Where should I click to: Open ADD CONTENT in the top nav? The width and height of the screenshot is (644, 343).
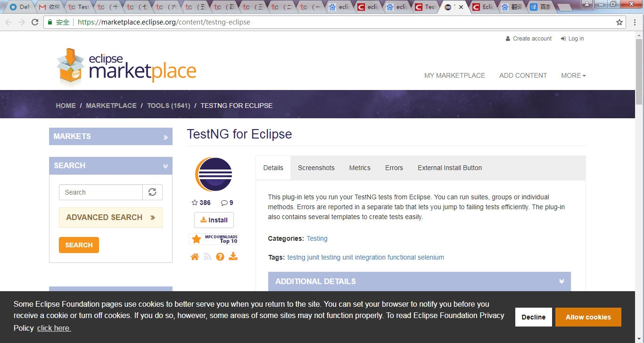(523, 75)
